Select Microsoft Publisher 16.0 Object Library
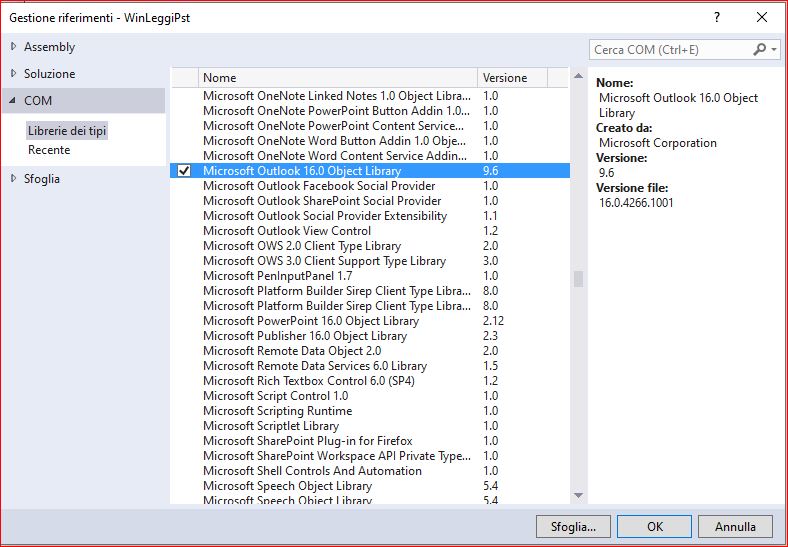Image resolution: width=788 pixels, height=547 pixels. click(370, 336)
